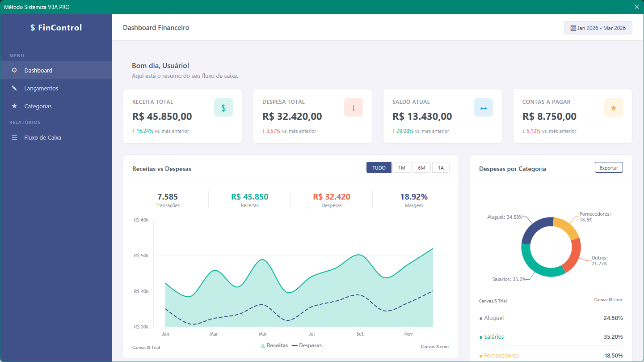Image resolution: width=644 pixels, height=362 pixels.
Task: Click the Despesas por Categoria panel title
Action: click(x=513, y=169)
